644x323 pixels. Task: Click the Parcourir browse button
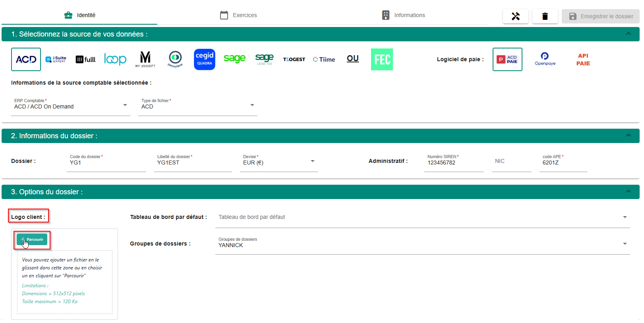tap(32, 239)
